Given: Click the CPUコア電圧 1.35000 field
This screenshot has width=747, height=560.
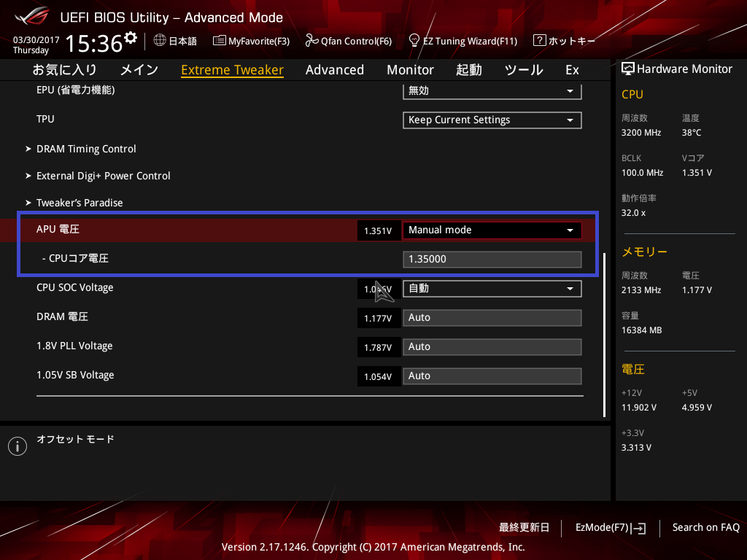Looking at the screenshot, I should point(492,260).
